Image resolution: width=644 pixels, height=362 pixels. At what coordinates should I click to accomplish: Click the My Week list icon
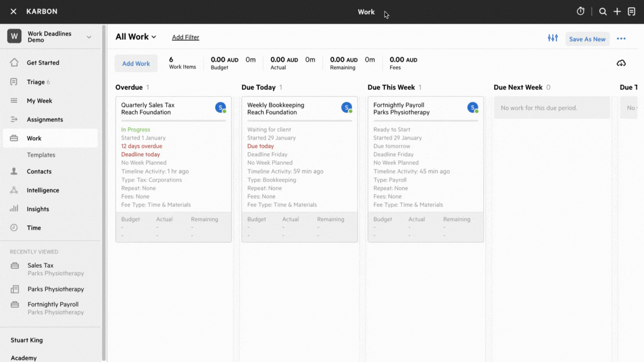tap(14, 101)
